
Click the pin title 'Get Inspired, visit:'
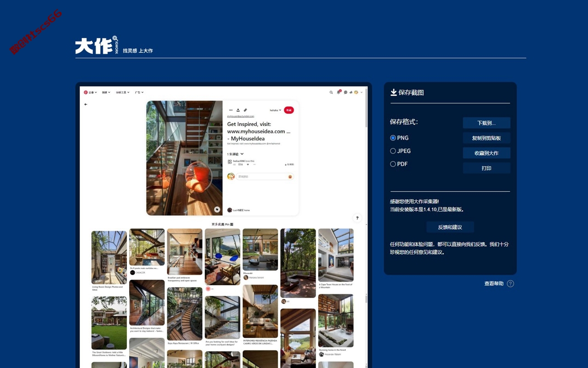click(249, 124)
